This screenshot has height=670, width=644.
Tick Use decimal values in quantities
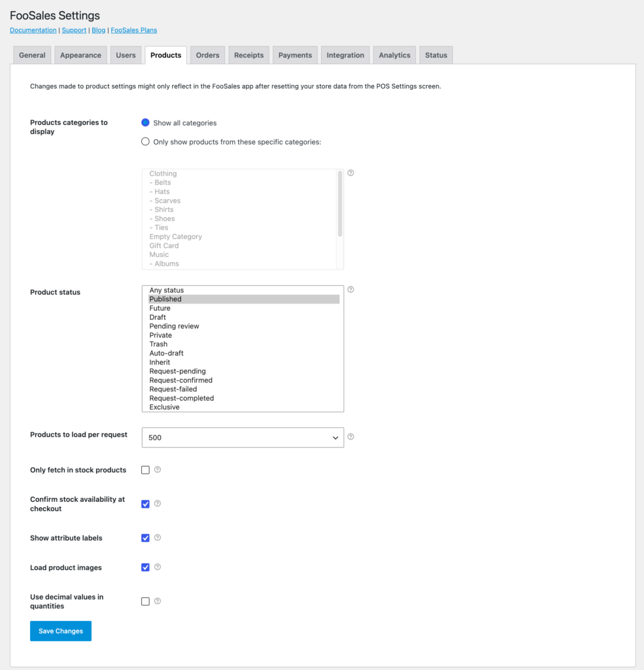coord(145,602)
